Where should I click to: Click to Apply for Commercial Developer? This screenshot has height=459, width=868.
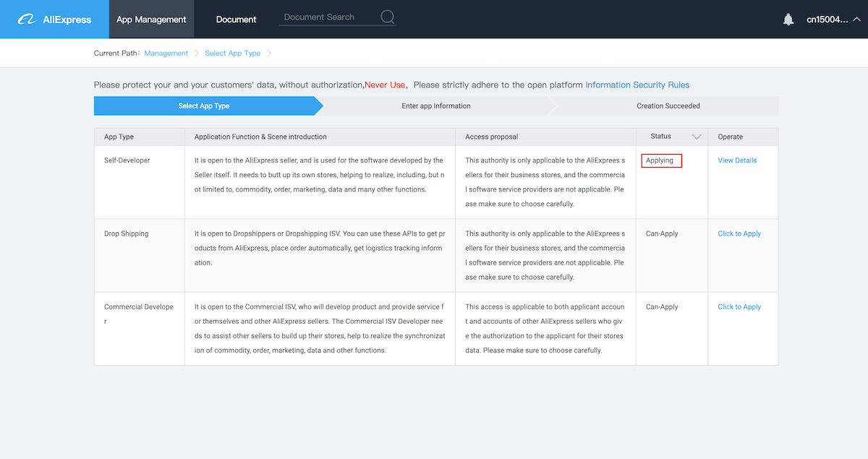pyautogui.click(x=739, y=306)
